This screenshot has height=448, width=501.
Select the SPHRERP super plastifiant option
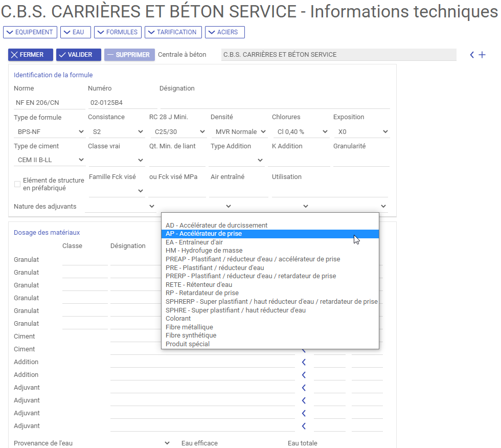[x=270, y=302]
